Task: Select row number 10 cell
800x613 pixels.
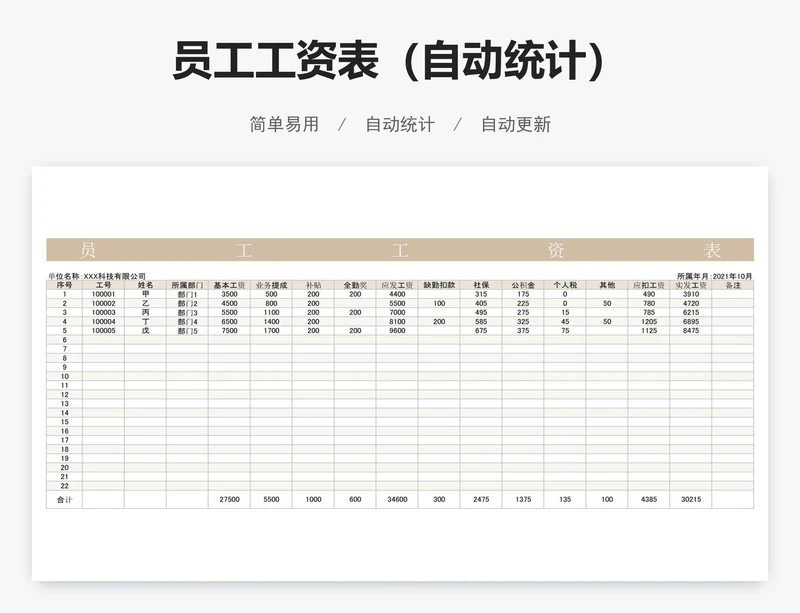Action: (64, 376)
